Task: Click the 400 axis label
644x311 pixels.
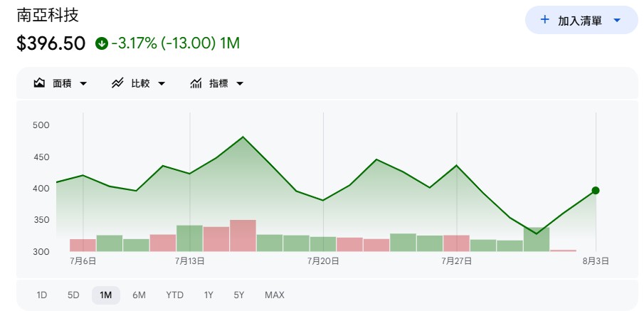Action: click(41, 189)
